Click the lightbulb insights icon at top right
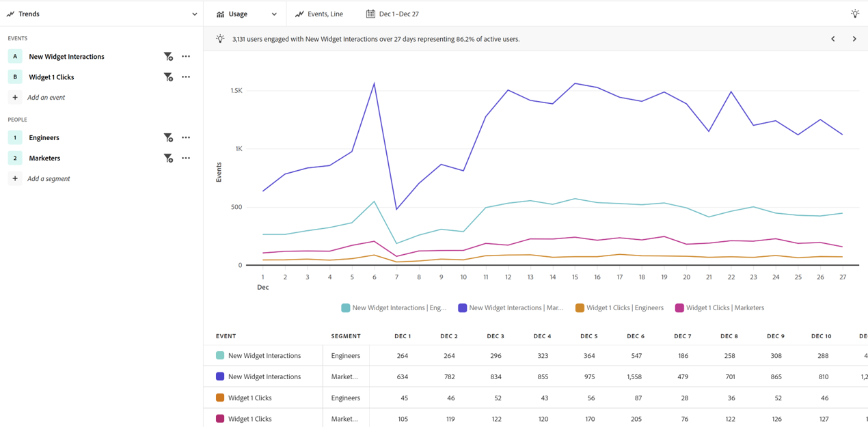The width and height of the screenshot is (868, 427). tap(854, 14)
